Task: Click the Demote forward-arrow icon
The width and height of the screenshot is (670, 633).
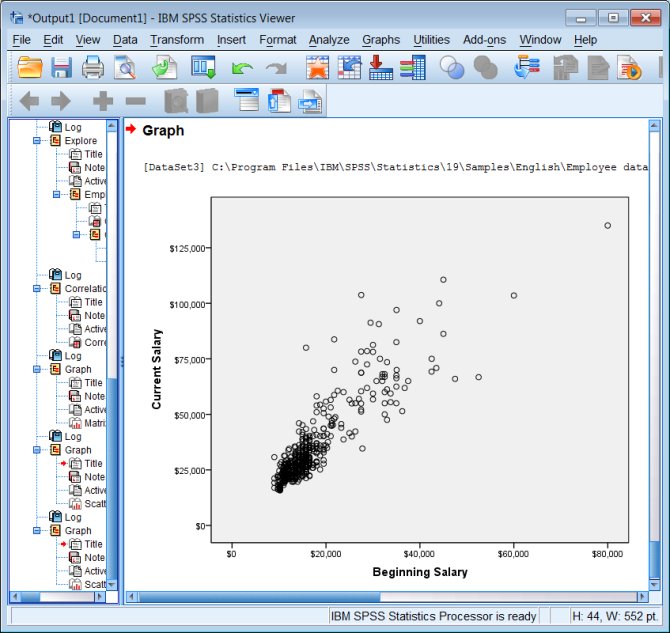Action: (x=61, y=101)
